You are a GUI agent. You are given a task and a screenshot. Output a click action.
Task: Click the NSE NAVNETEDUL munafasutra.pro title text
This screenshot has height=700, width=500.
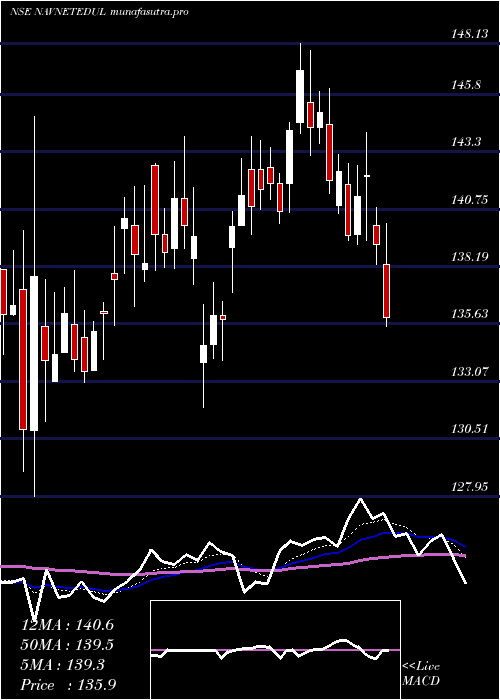(99, 12)
